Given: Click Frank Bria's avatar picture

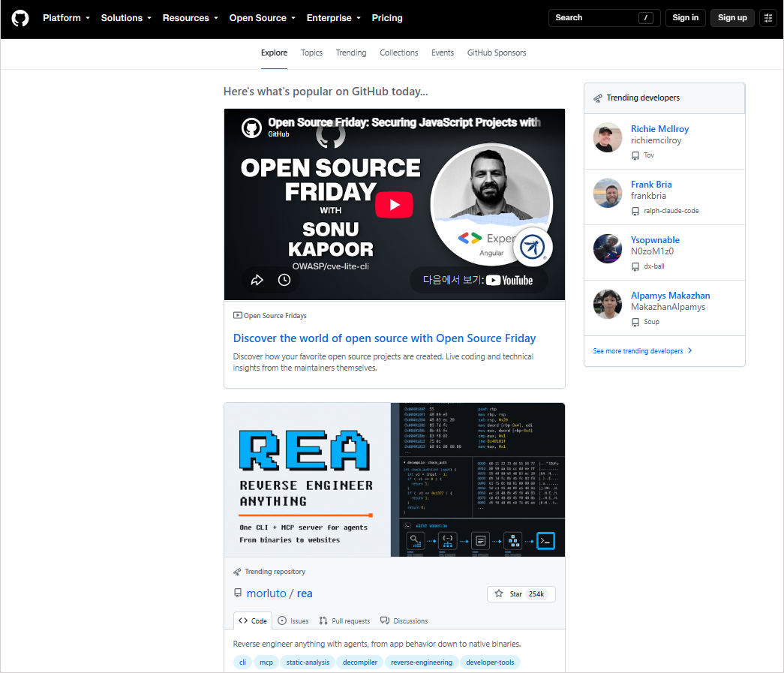Looking at the screenshot, I should [608, 193].
